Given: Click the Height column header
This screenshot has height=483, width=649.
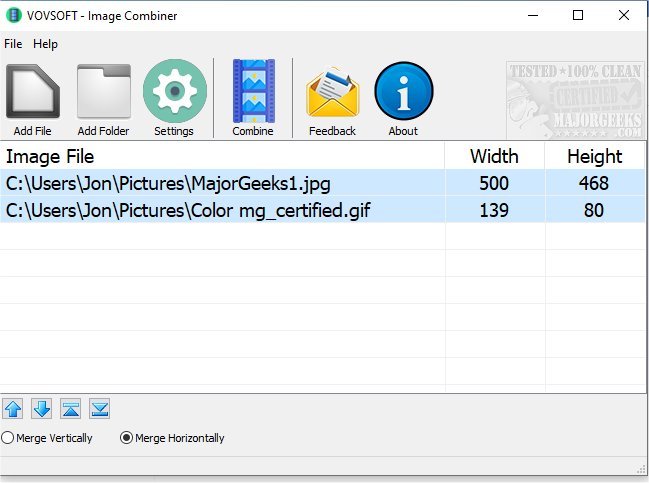Looking at the screenshot, I should coord(594,156).
